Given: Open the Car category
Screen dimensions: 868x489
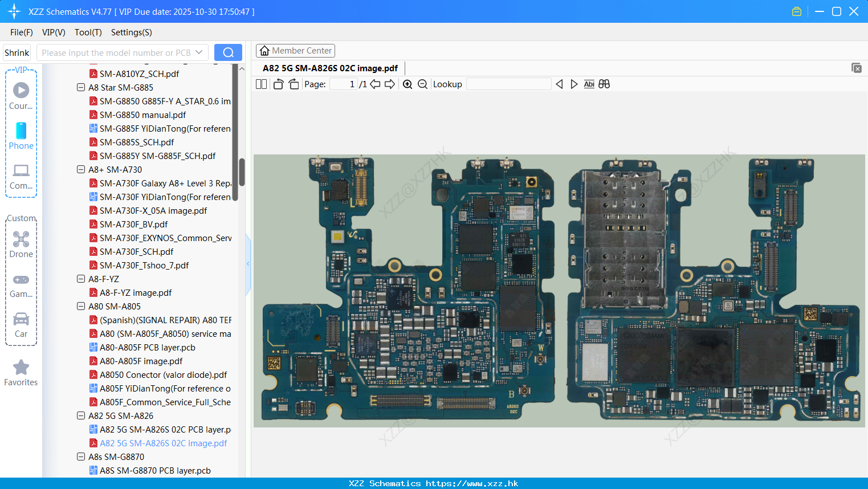Looking at the screenshot, I should [21, 325].
